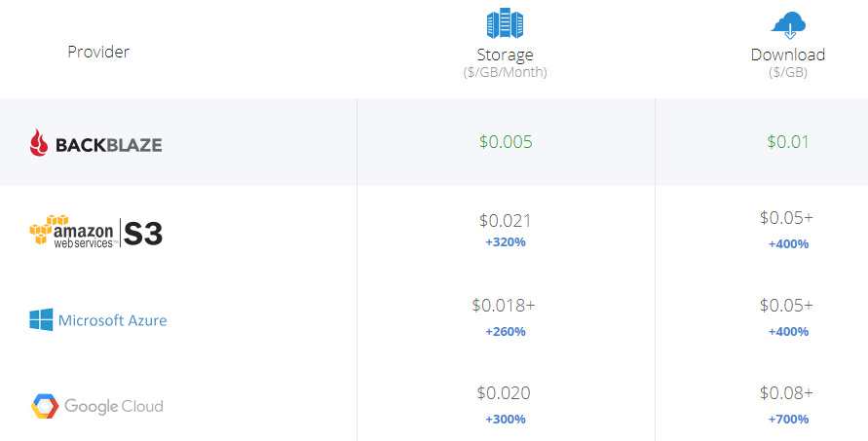Click the Microsoft Azure provider name

pos(112,320)
